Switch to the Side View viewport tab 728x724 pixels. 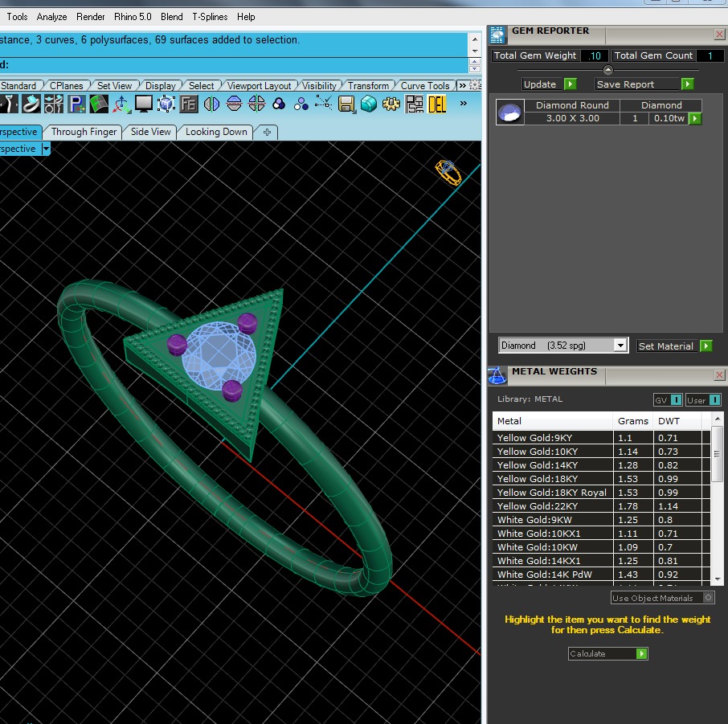point(151,132)
